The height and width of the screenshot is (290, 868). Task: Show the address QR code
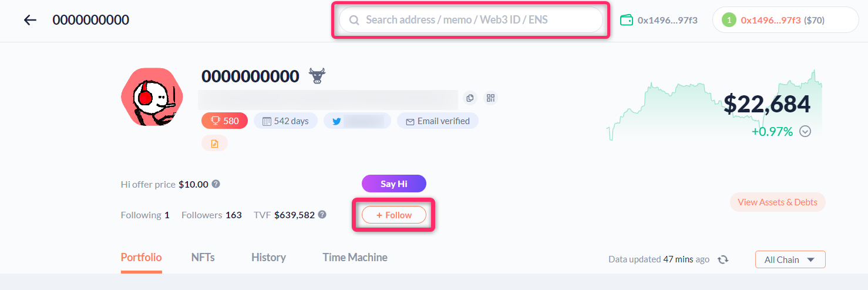pos(490,98)
